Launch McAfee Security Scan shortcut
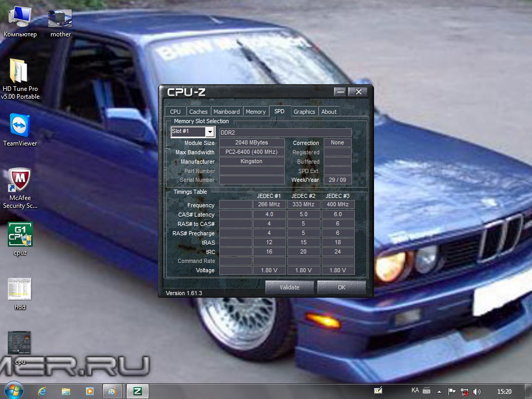This screenshot has width=532, height=399. click(x=20, y=188)
